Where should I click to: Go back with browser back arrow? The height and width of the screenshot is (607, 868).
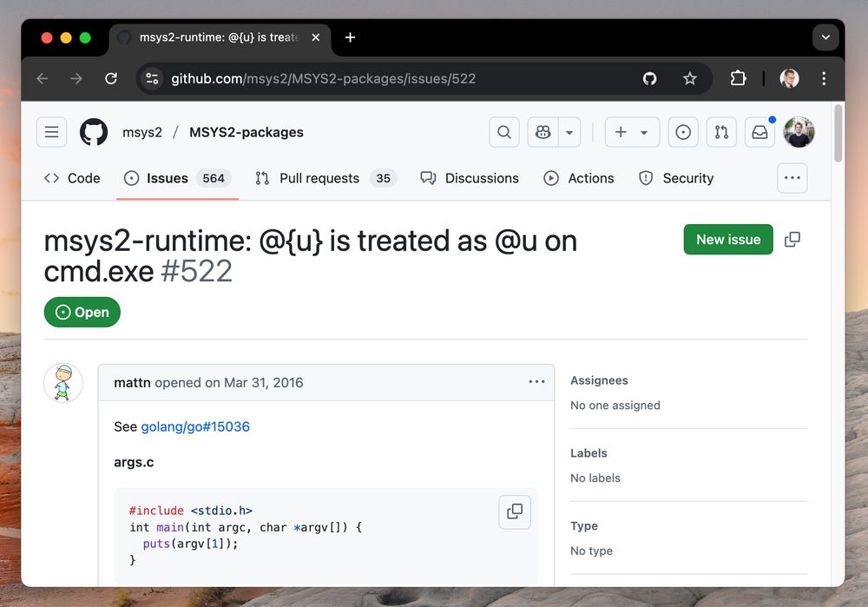tap(43, 79)
